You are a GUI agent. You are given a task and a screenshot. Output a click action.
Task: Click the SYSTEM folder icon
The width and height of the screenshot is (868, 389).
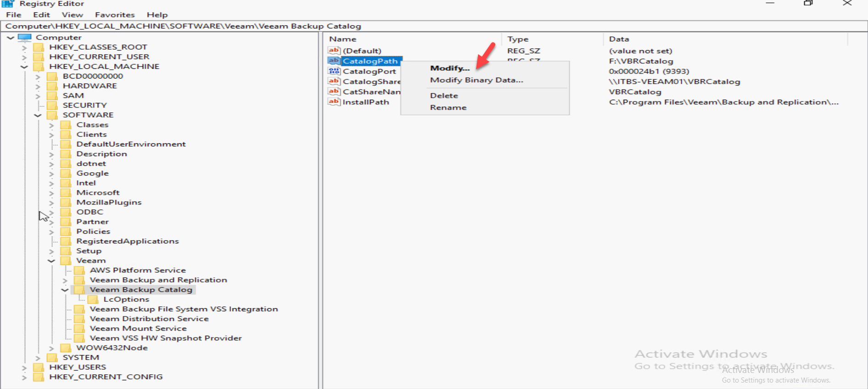(x=52, y=357)
